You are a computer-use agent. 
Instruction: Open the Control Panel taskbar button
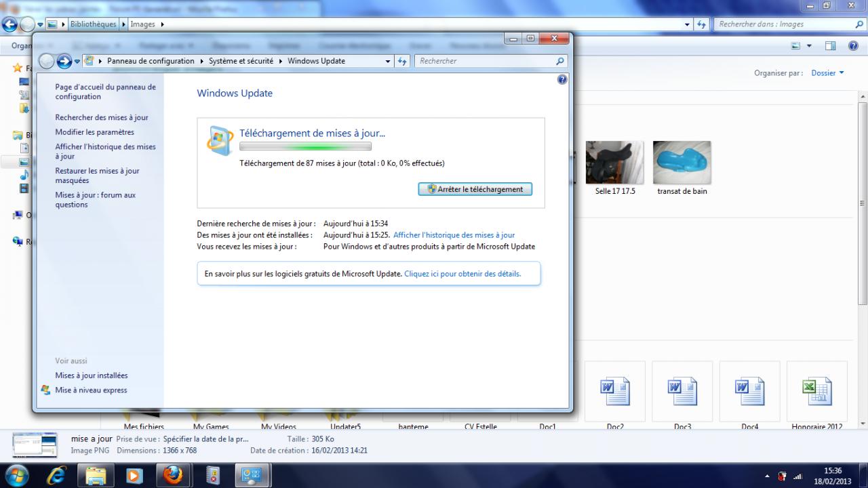[x=252, y=475]
